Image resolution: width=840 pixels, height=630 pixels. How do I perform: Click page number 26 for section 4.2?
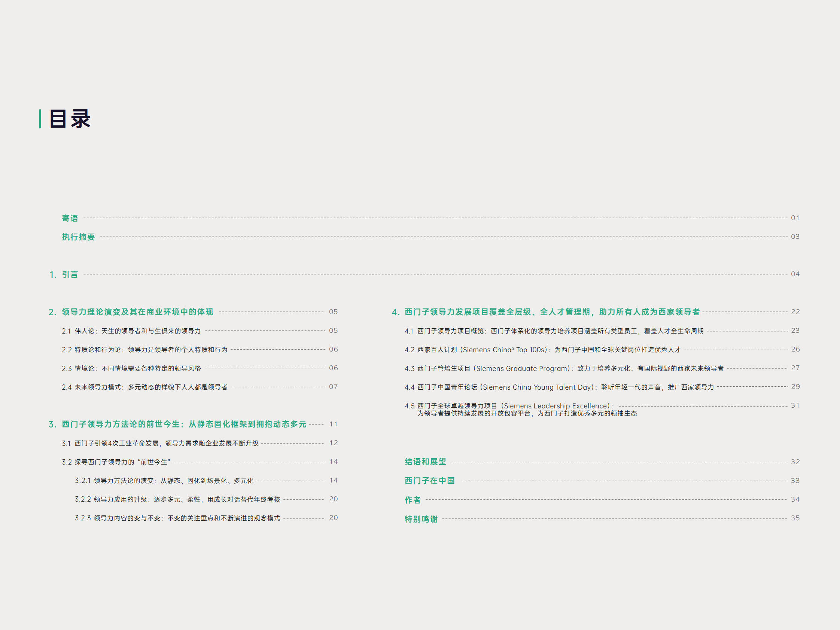coord(795,349)
